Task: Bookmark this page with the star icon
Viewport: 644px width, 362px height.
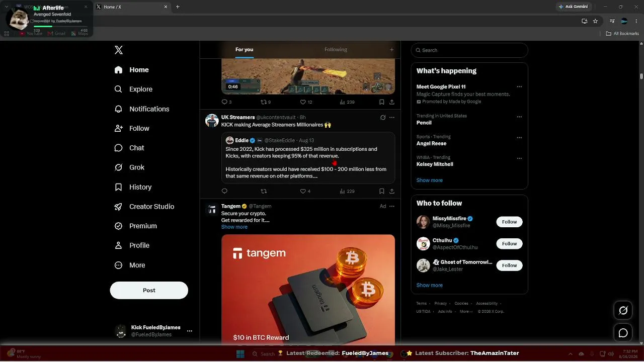Action: pos(595,21)
